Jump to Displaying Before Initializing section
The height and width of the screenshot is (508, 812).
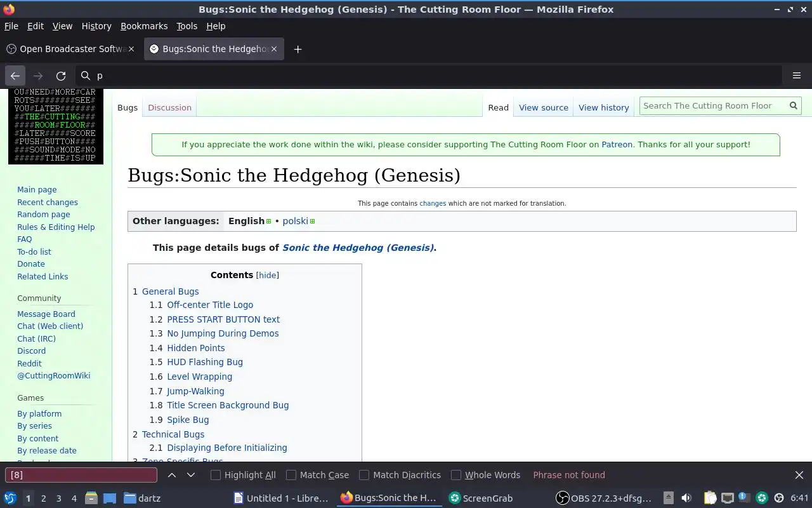(x=227, y=448)
